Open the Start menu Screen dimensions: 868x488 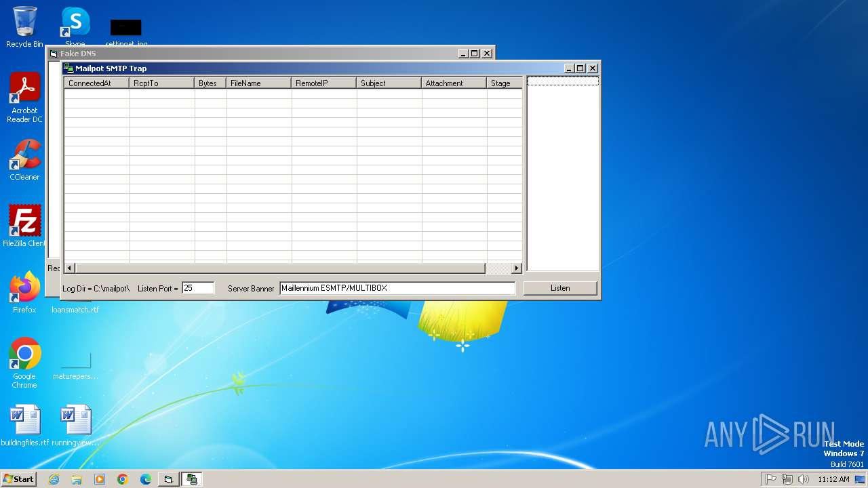(19, 479)
